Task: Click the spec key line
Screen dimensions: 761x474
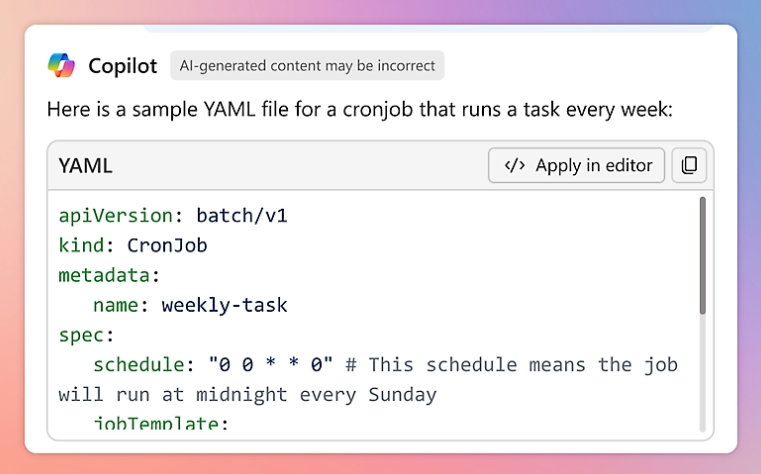Action: [x=86, y=335]
